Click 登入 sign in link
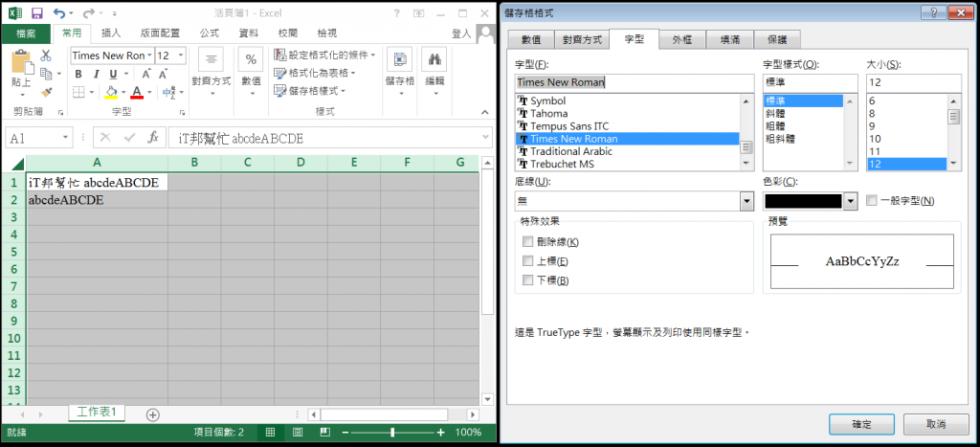Screen dimensions: 980x447 (x=461, y=34)
